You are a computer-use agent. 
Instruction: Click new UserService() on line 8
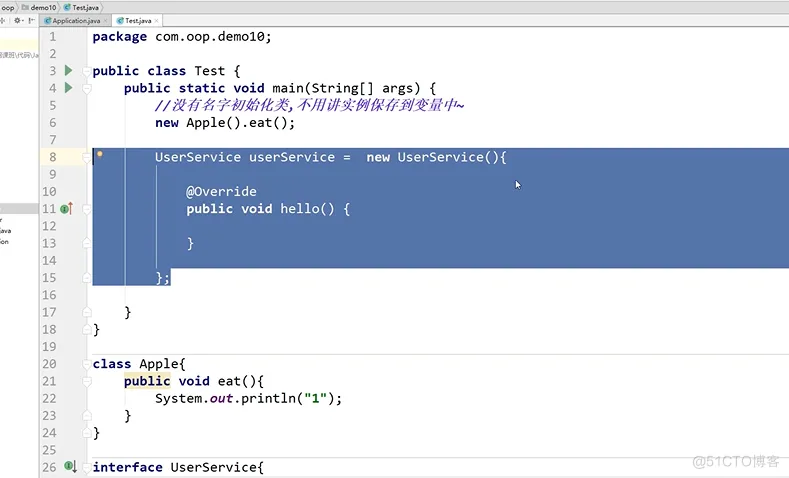coord(432,157)
